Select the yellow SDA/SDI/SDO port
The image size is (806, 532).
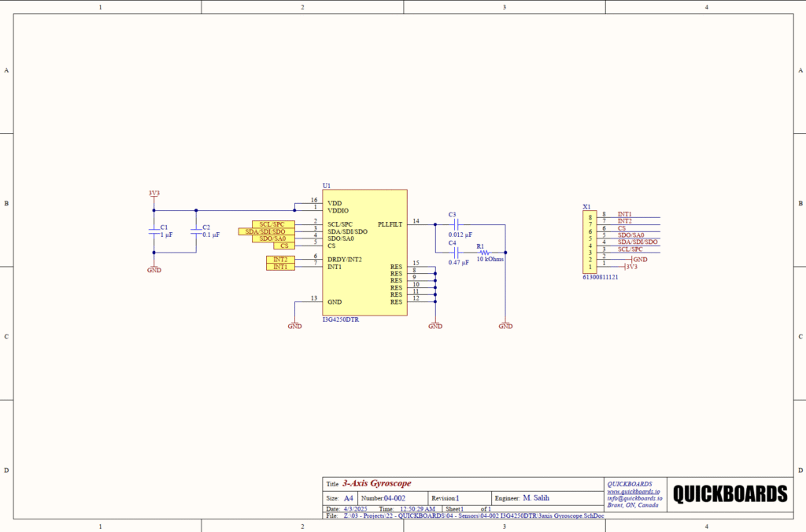pos(266,232)
